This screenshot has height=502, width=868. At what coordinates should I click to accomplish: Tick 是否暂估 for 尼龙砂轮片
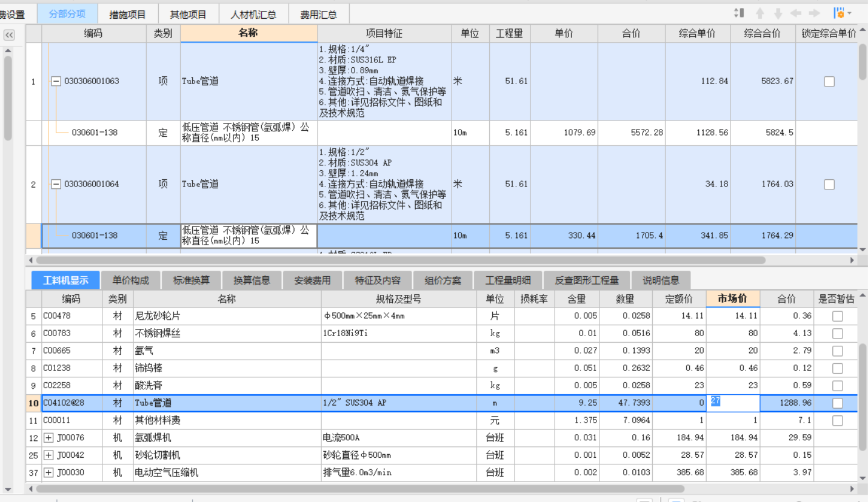tap(837, 316)
